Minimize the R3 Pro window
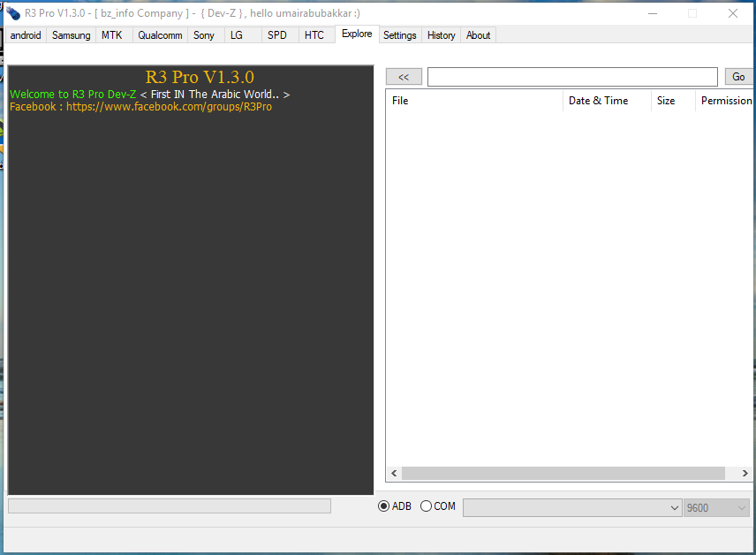The height and width of the screenshot is (555, 756). tap(653, 13)
